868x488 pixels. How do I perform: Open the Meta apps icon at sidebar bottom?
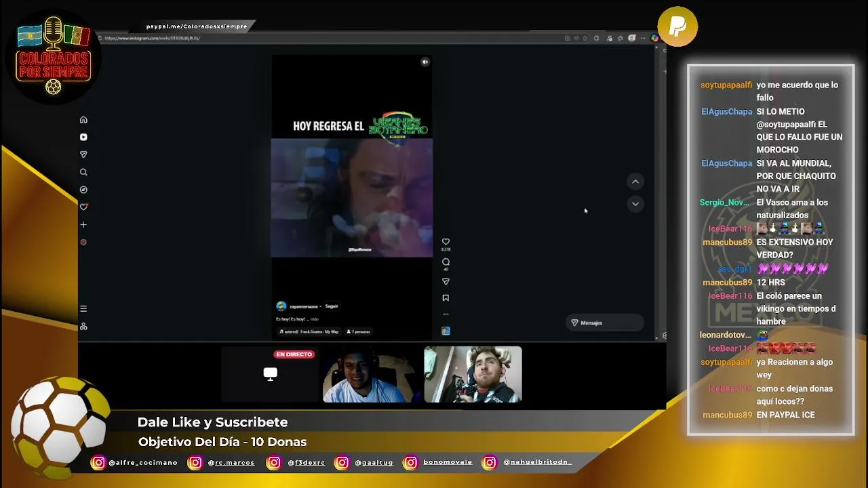[83, 326]
